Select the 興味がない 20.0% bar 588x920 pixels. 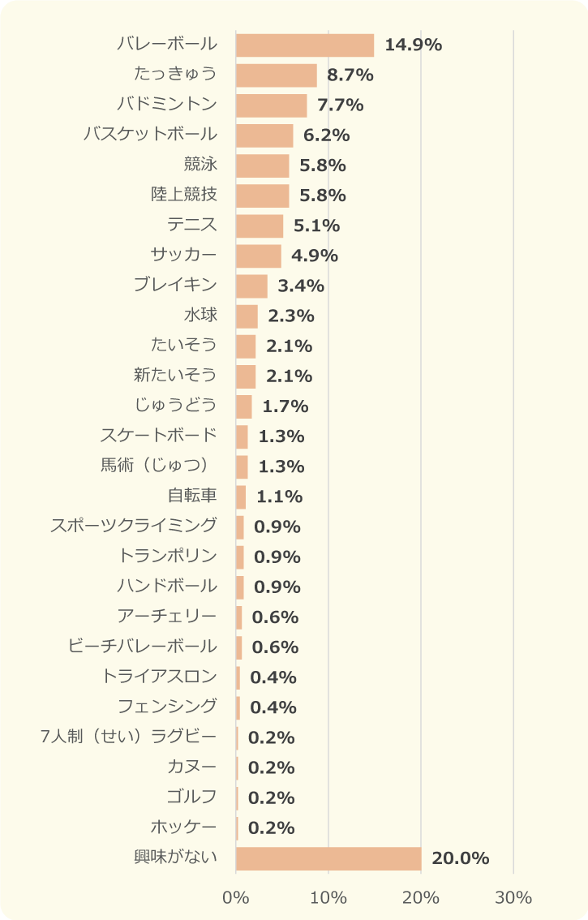328,858
